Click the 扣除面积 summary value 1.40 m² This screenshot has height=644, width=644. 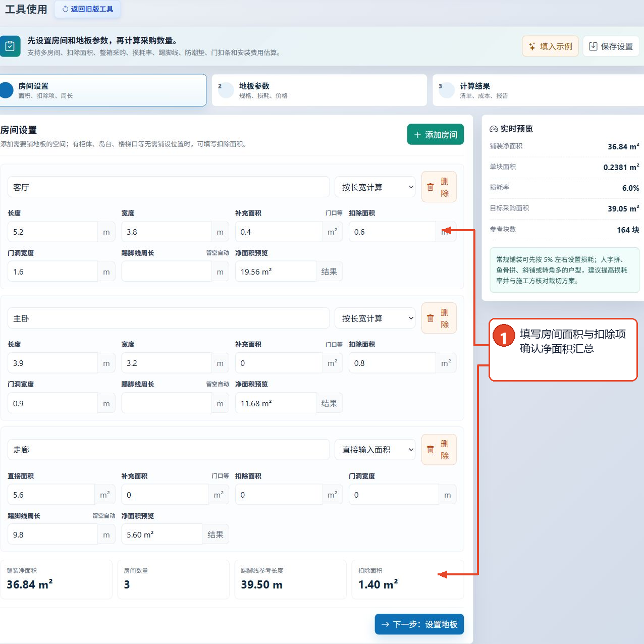378,584
